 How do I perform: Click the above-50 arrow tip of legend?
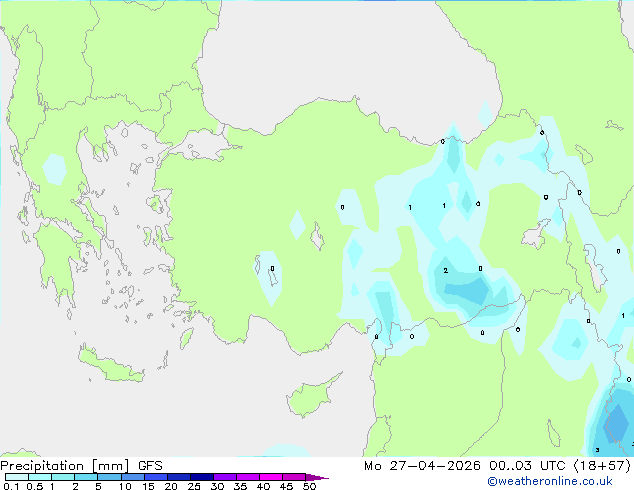tap(317, 477)
